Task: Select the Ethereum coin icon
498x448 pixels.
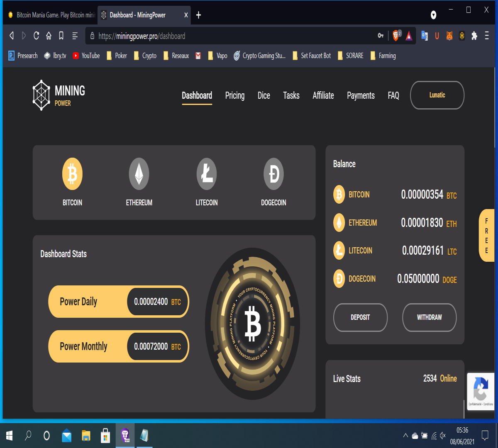Action: (139, 174)
